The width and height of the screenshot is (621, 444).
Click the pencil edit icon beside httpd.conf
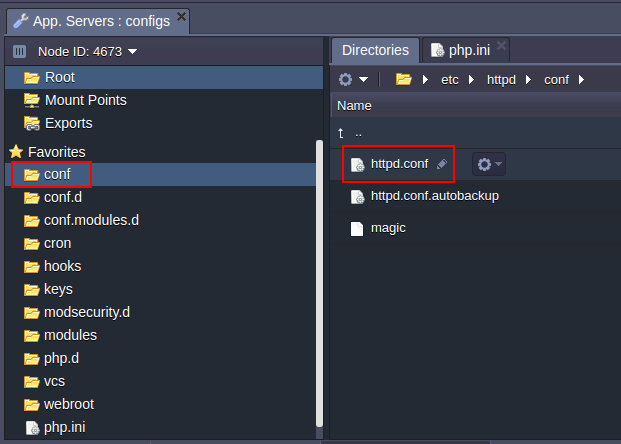pos(442,164)
